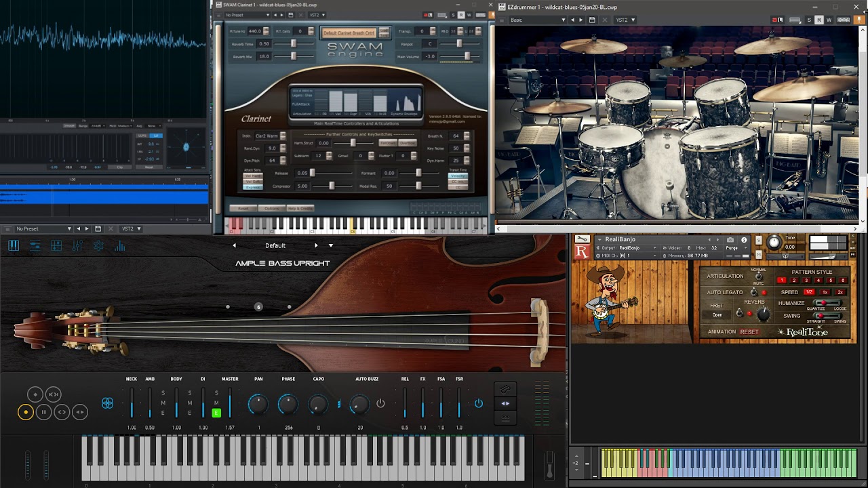Select pattern style 4 in RealiBanjo
This screenshot has height=488, width=868.
(x=818, y=281)
